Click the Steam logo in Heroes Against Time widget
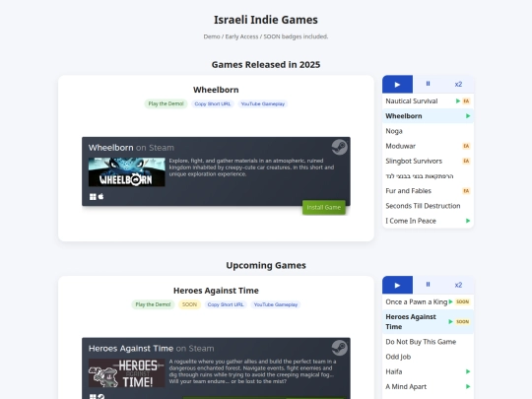 [340, 348]
